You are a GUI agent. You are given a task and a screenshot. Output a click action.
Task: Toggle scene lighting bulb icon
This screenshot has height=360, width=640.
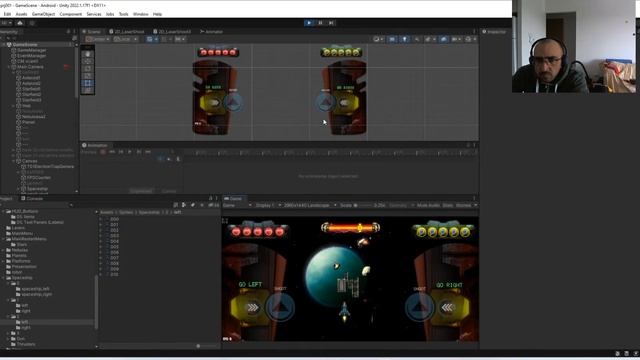[x=404, y=39]
